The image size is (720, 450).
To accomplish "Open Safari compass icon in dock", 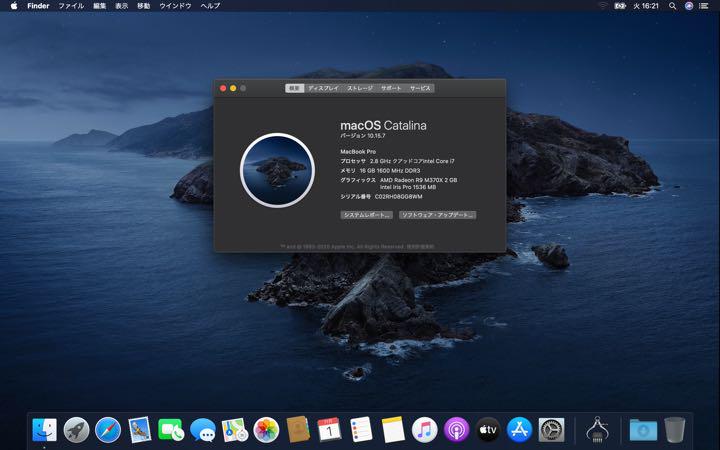I will coord(108,430).
